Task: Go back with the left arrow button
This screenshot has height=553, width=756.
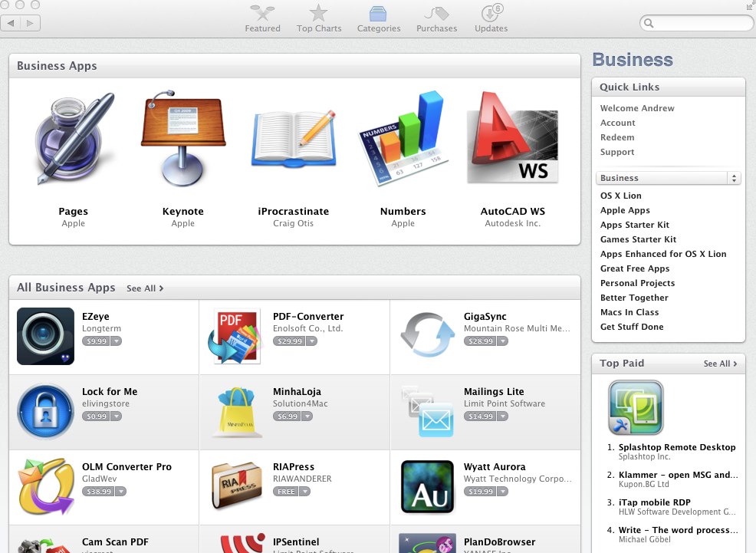Action: [x=11, y=23]
